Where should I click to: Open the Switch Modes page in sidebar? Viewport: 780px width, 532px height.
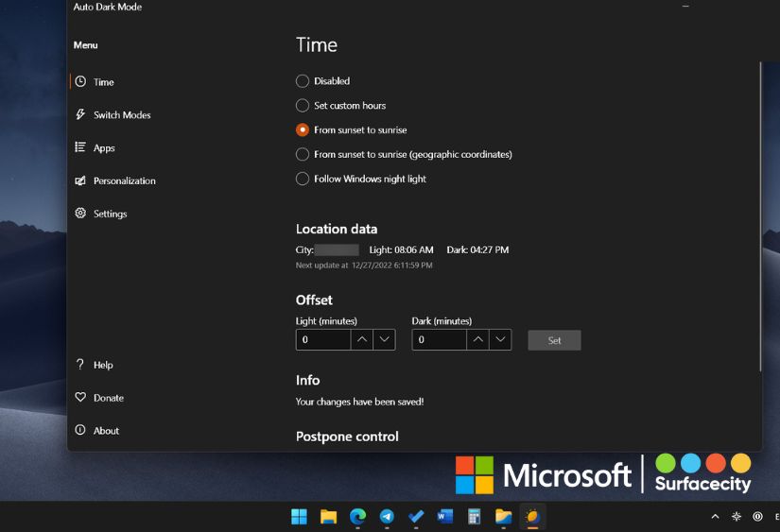(121, 115)
